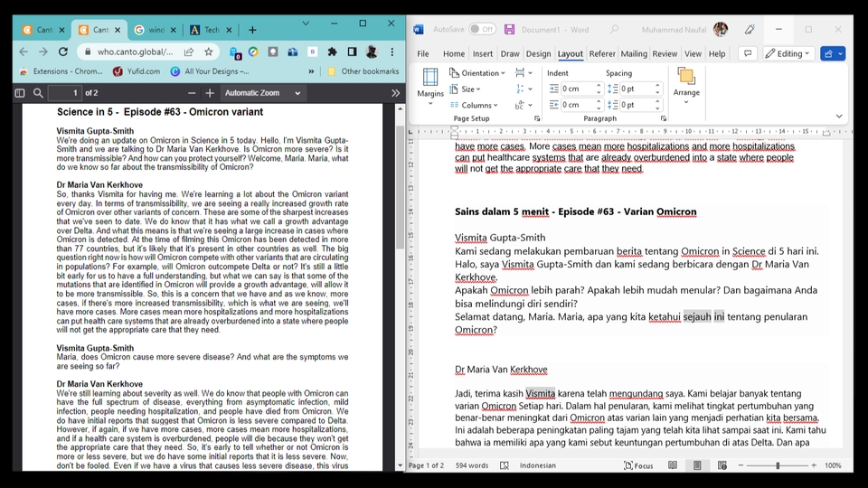868x488 pixels.
Task: Click zoom in plus in Word status bar
Action: 814,466
